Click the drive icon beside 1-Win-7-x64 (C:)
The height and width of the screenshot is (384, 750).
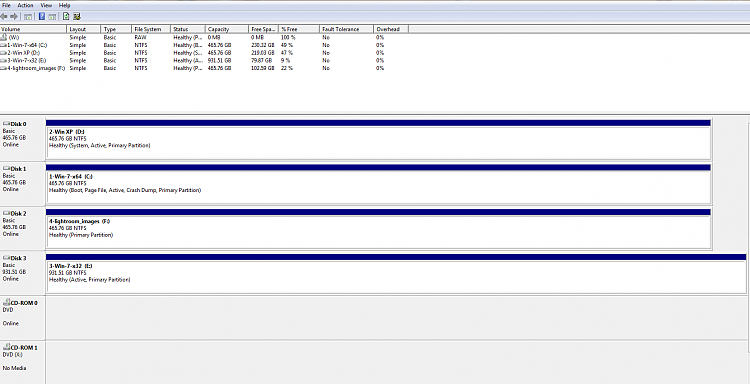[4, 45]
